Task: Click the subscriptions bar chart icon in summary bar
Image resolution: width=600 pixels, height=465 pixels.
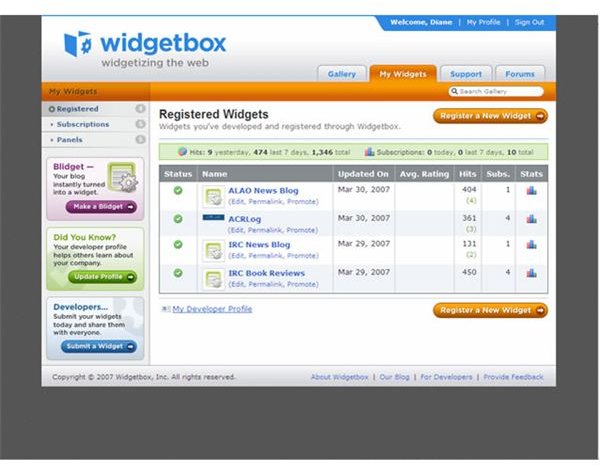Action: [369, 152]
